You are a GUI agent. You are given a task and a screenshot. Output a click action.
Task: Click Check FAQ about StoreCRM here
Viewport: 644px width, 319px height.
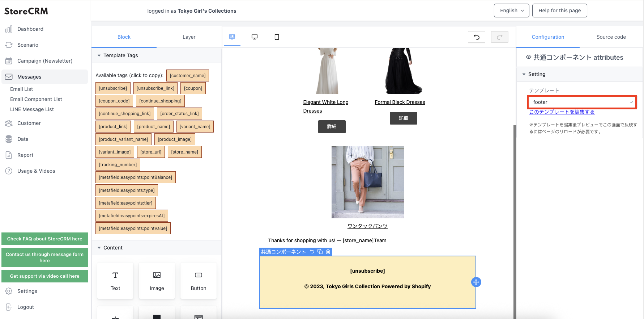[x=44, y=239]
